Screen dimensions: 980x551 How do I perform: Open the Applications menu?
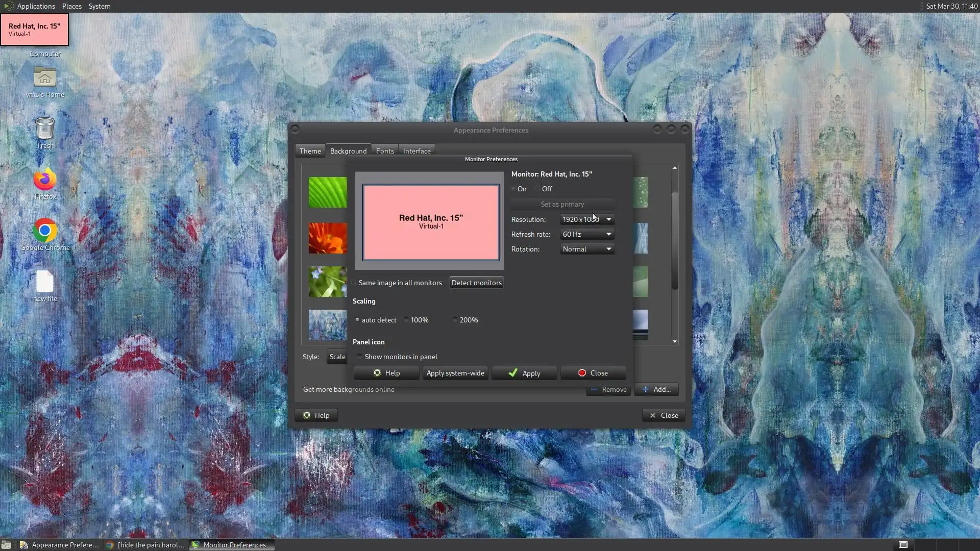pyautogui.click(x=36, y=6)
